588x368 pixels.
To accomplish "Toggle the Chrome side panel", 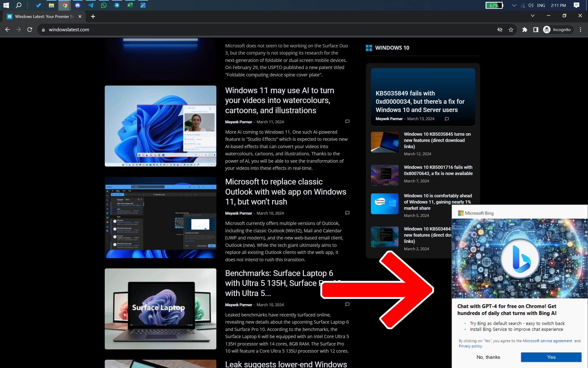I will (x=536, y=29).
